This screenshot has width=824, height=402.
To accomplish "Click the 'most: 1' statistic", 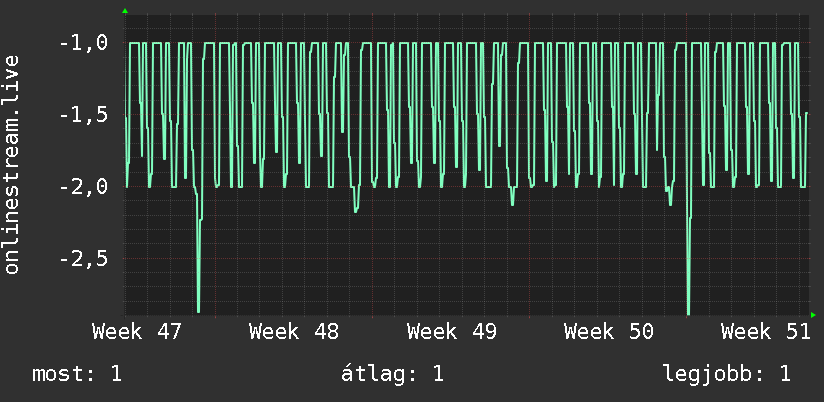I will coord(77,374).
